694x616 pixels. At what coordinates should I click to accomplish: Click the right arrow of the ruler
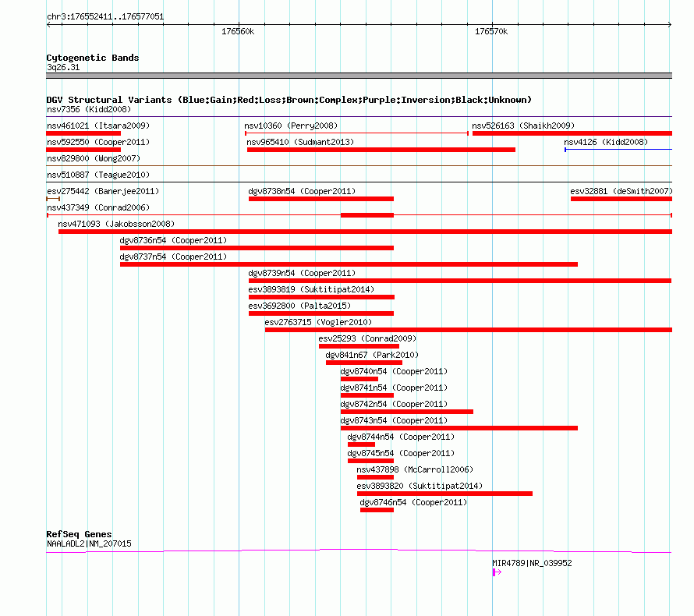pos(670,25)
